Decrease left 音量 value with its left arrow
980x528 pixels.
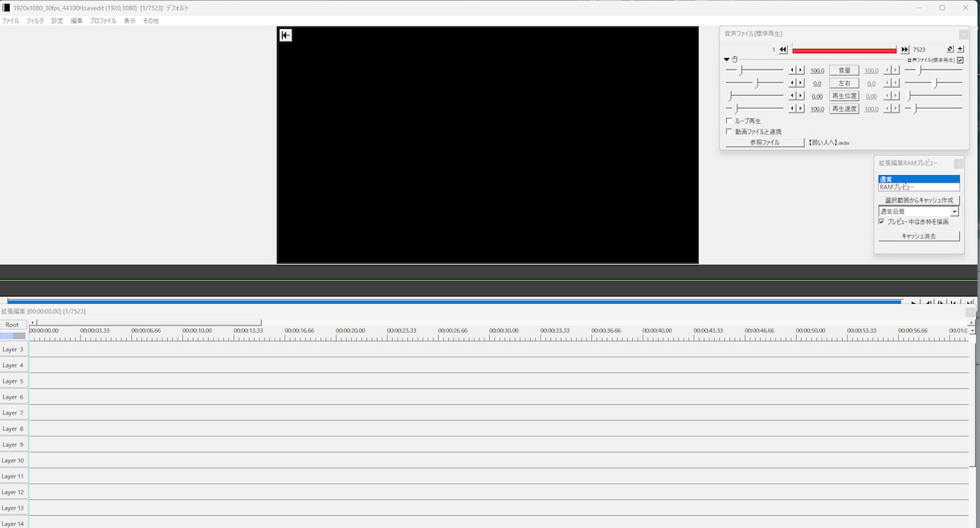tap(792, 70)
